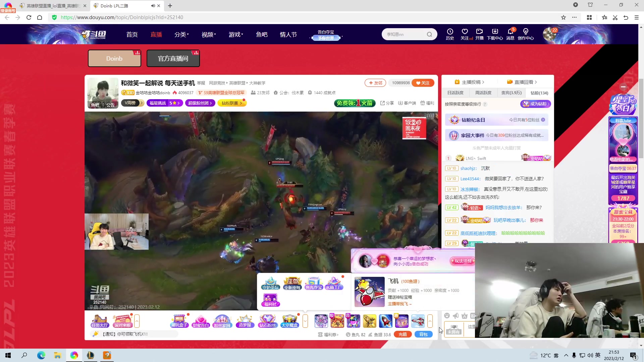Screen dimensions: 644x362
Task: Open Microsoft Edge from the taskbar
Action: 41,355
